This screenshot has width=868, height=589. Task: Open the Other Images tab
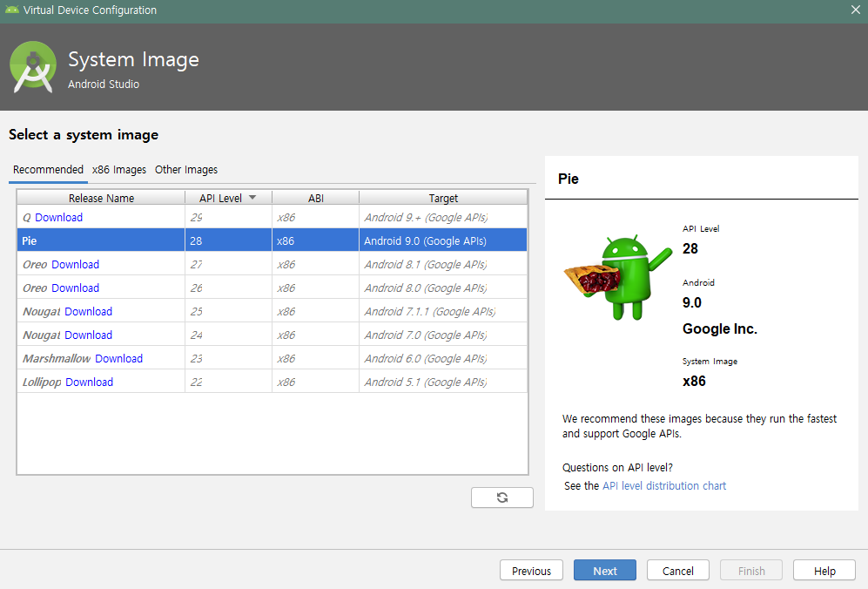[186, 170]
